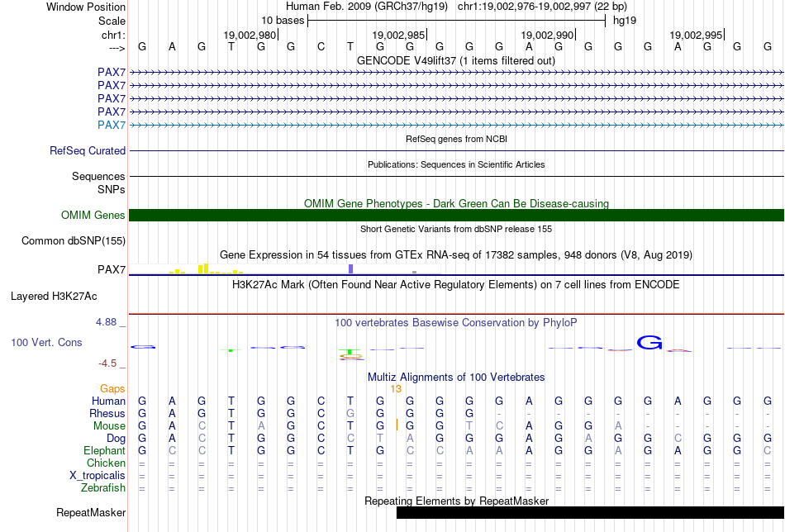Image resolution: width=785 pixels, height=532 pixels.
Task: Open the OMIM Genes track label
Action: tap(93, 216)
